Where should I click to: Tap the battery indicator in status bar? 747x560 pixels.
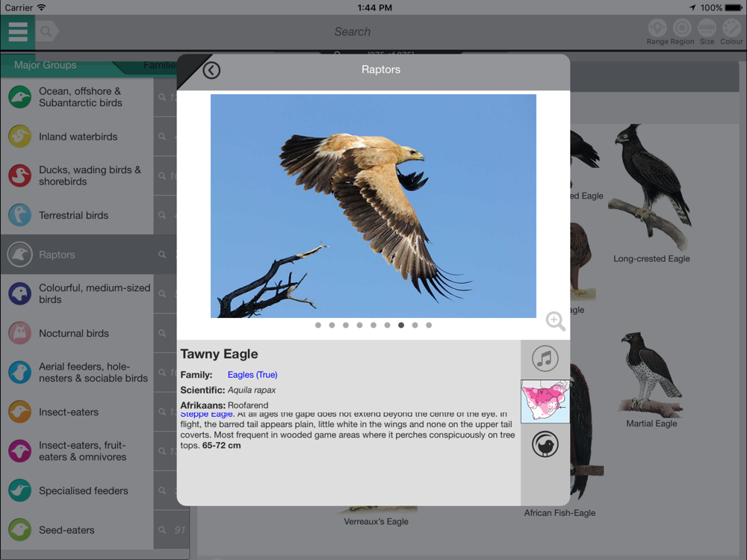734,7
